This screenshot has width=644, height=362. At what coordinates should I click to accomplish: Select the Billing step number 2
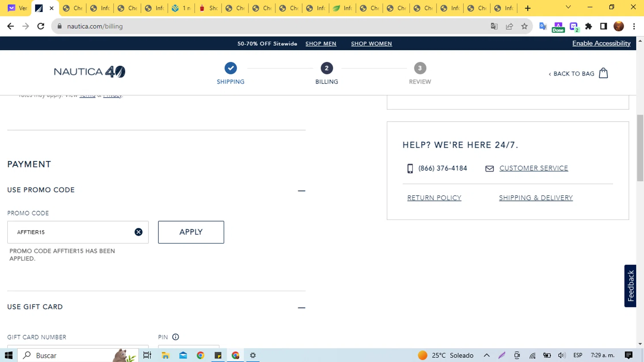pos(327,68)
